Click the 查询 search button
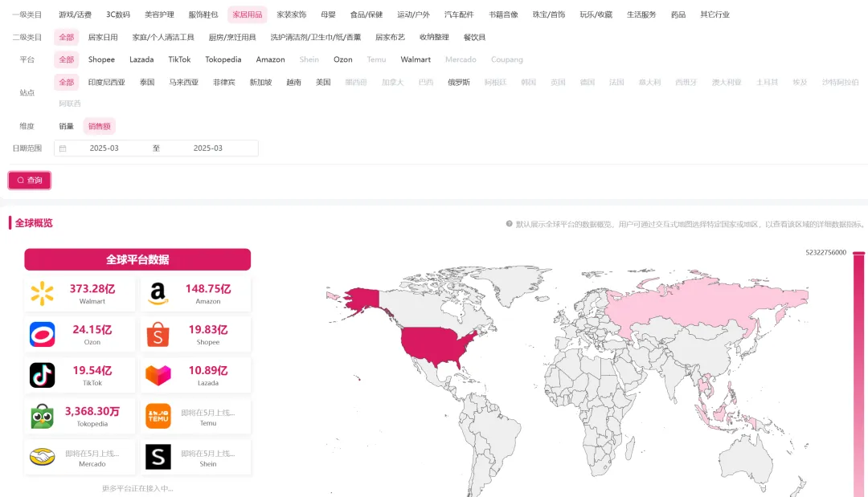868x497 pixels. click(30, 181)
